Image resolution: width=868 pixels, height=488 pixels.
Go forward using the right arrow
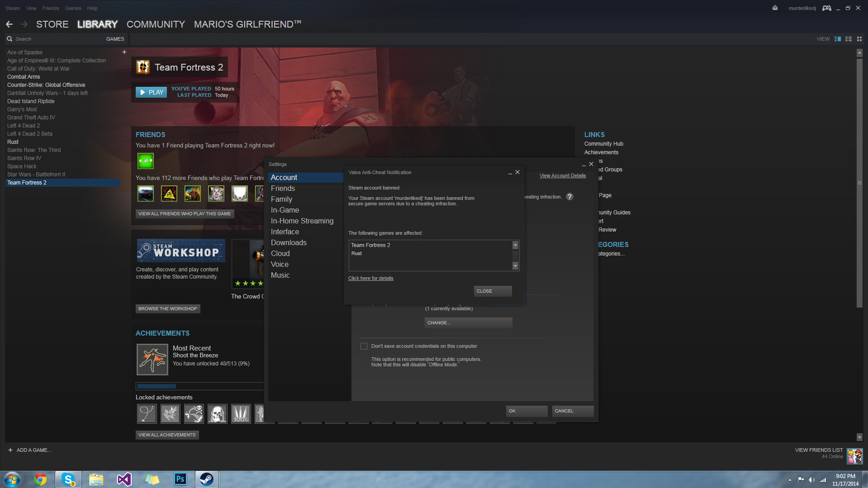(24, 24)
